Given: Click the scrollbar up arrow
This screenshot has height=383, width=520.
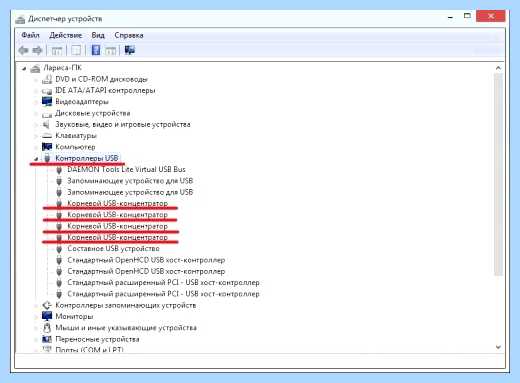Looking at the screenshot, I should point(498,68).
